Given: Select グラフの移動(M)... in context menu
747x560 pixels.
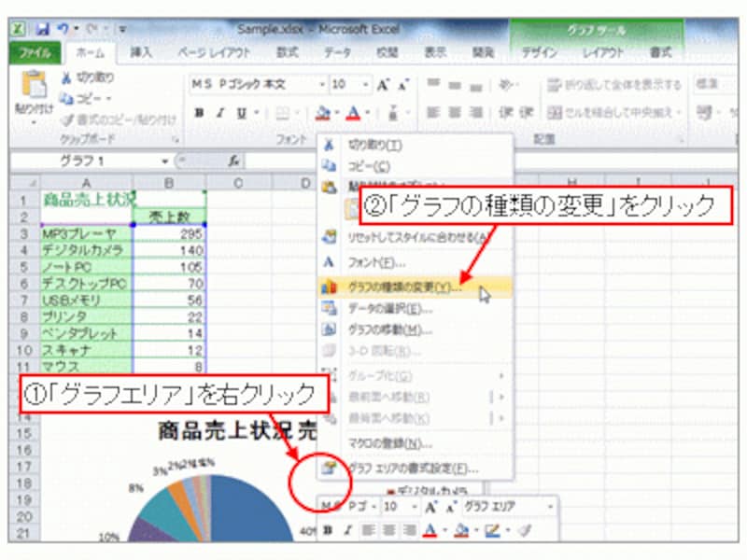Looking at the screenshot, I should [416, 330].
